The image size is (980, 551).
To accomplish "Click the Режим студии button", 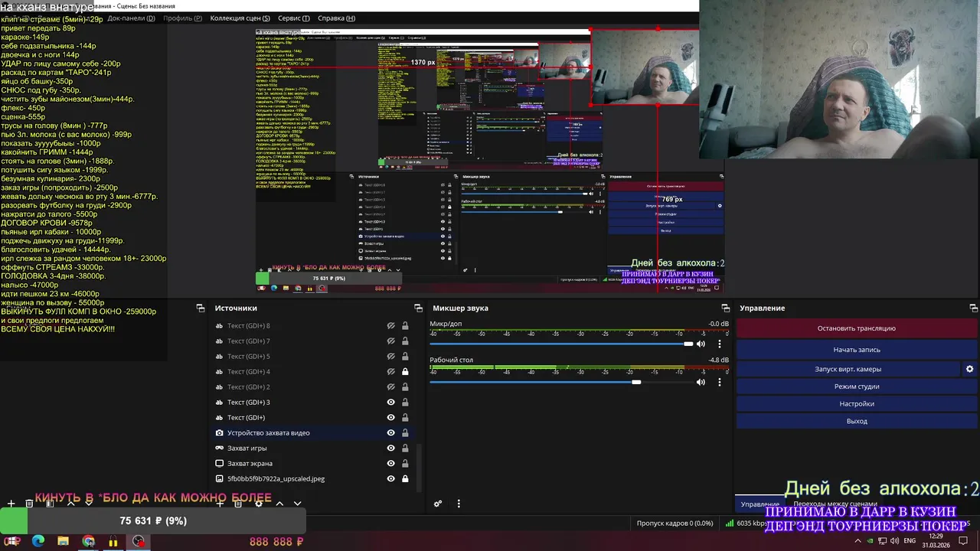I will (x=856, y=386).
